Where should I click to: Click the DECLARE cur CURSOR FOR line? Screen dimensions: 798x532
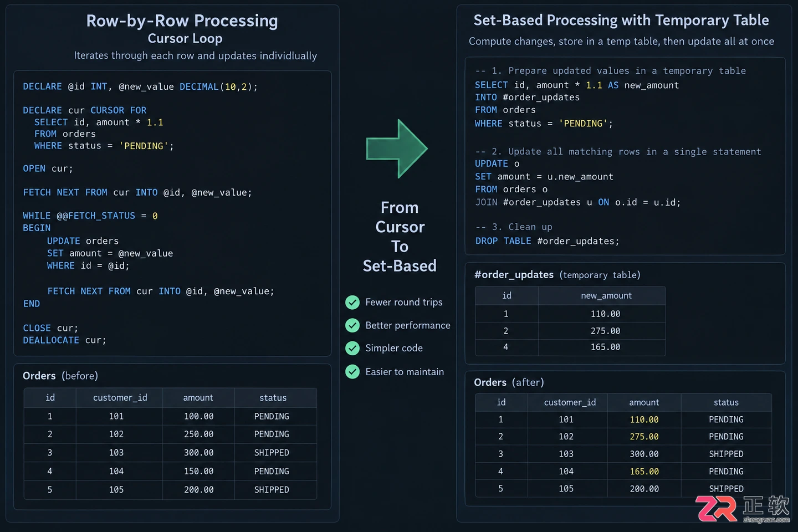point(85,110)
